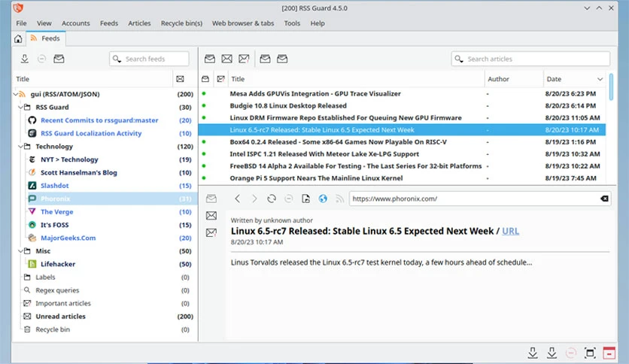Collapse the Misc folder
The image size is (629, 364).
click(20, 251)
